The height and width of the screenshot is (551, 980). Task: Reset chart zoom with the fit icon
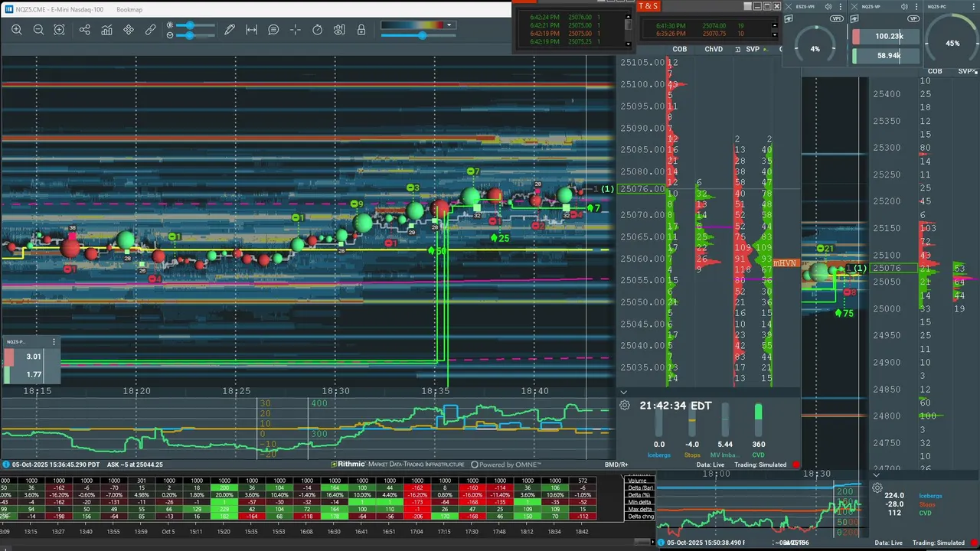tap(59, 30)
